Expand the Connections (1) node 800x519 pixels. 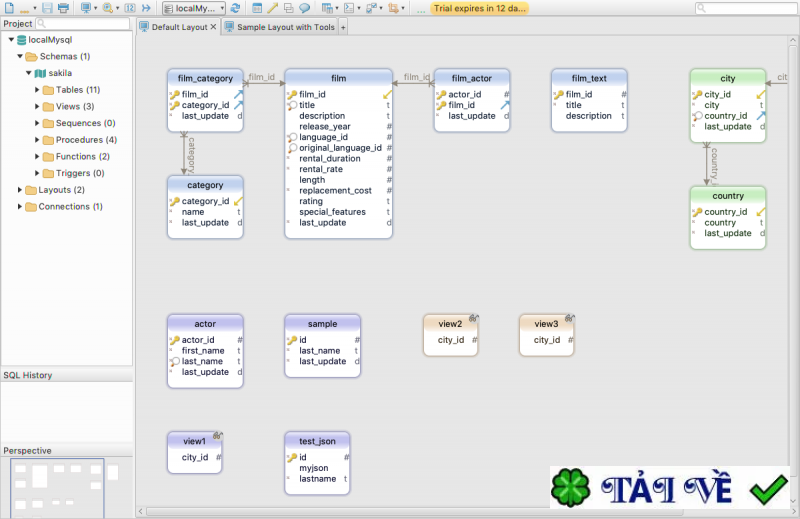20,207
